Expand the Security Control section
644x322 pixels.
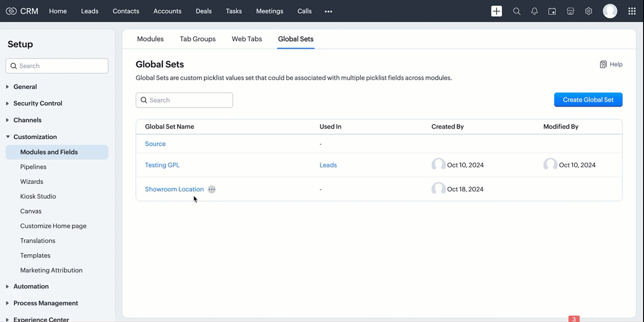tap(38, 103)
